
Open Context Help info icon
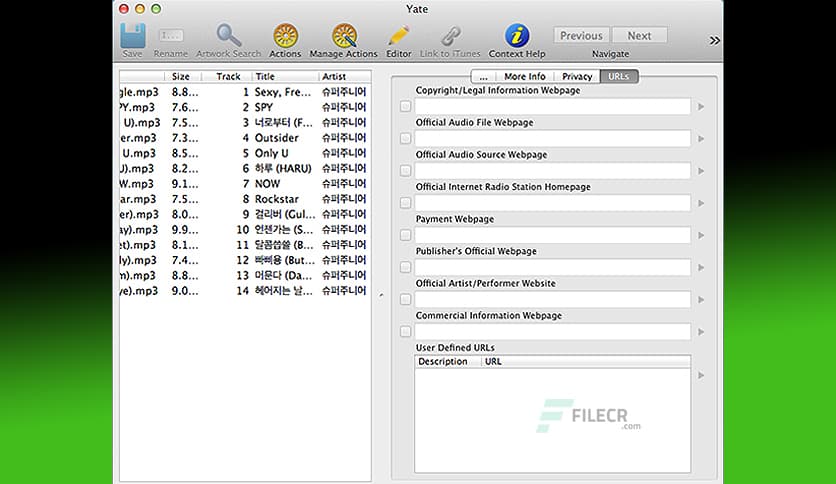(x=517, y=36)
